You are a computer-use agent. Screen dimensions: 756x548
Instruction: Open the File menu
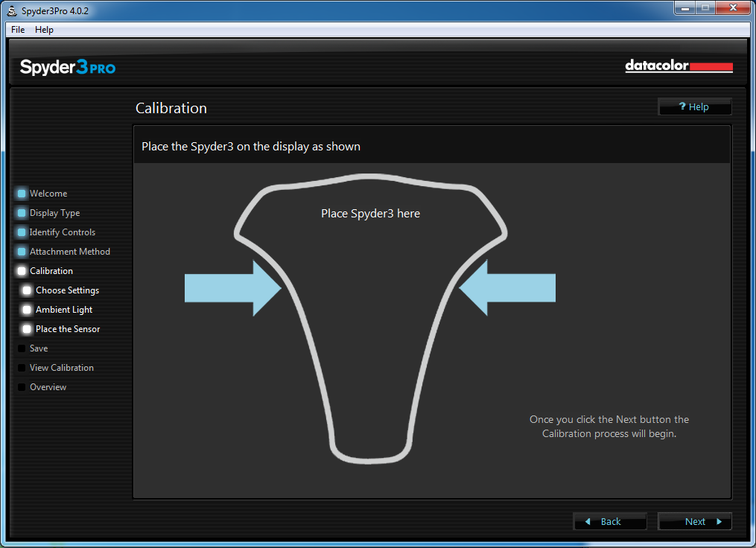point(18,29)
